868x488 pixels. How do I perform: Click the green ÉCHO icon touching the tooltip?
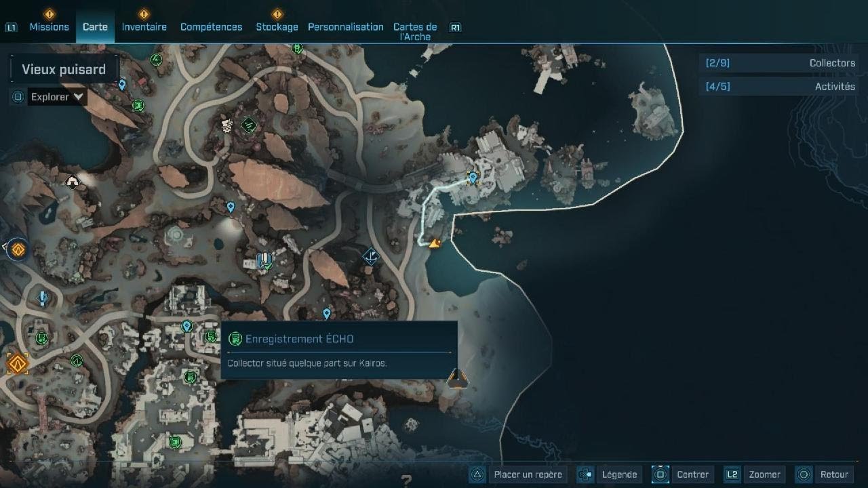pyautogui.click(x=210, y=335)
